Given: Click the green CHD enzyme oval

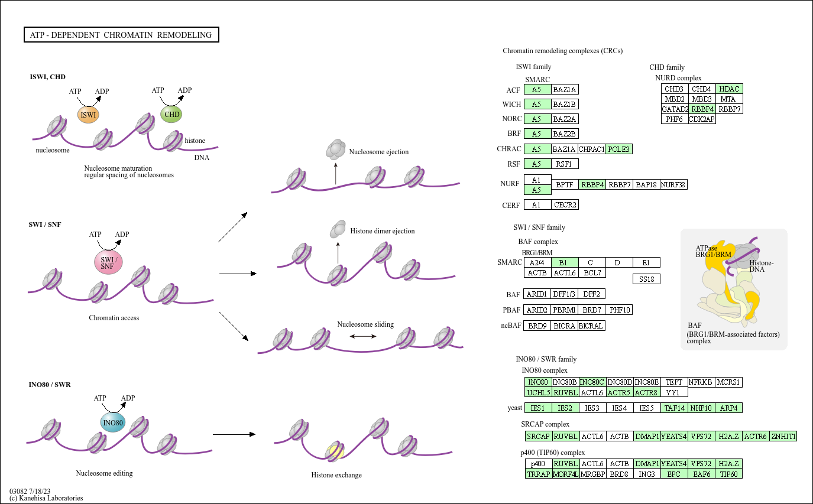Looking at the screenshot, I should 170,115.
